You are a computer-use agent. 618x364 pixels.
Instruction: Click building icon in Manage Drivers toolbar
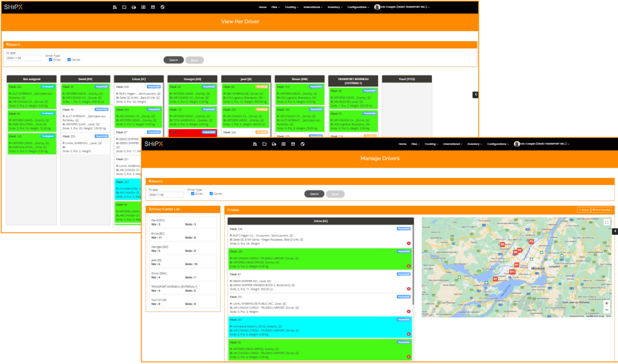[255, 144]
